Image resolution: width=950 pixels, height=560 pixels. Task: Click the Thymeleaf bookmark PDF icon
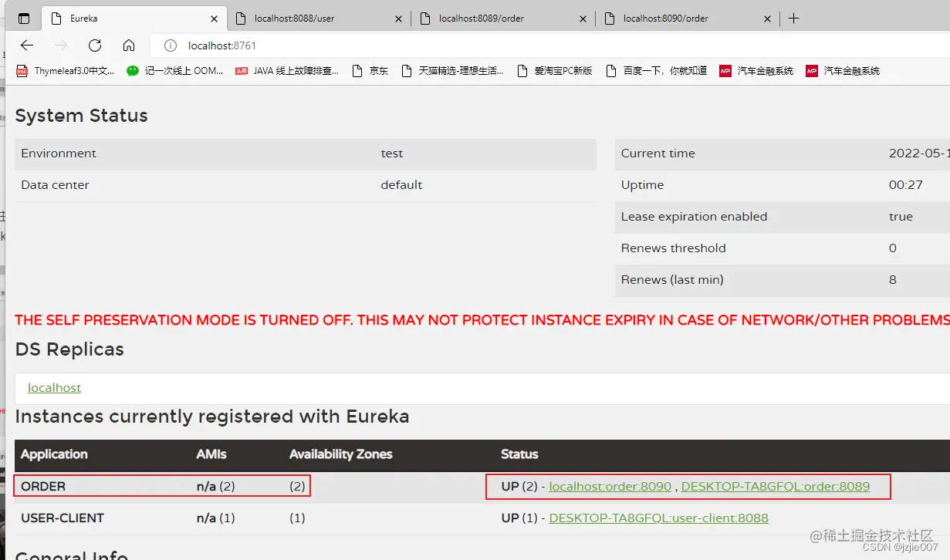[x=22, y=71]
